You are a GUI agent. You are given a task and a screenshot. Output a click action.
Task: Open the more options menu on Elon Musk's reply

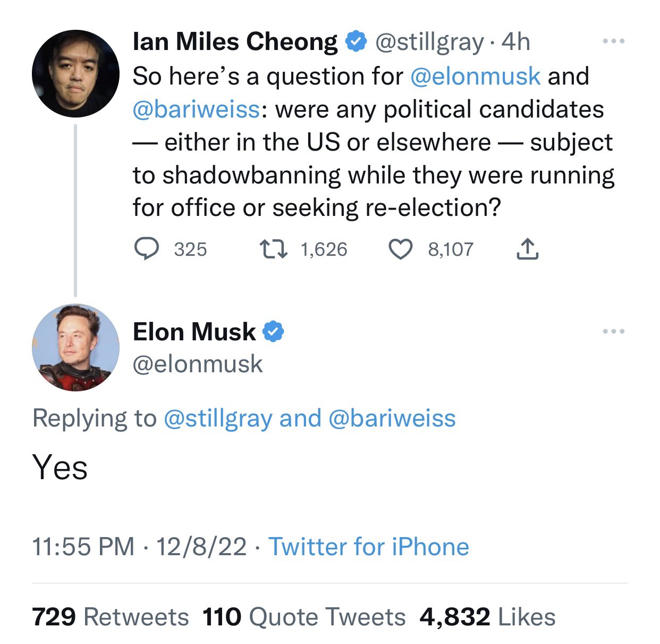[613, 331]
